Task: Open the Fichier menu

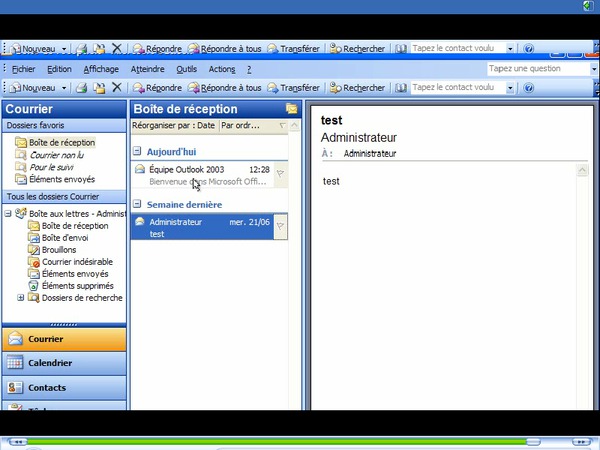Action: pyautogui.click(x=23, y=69)
